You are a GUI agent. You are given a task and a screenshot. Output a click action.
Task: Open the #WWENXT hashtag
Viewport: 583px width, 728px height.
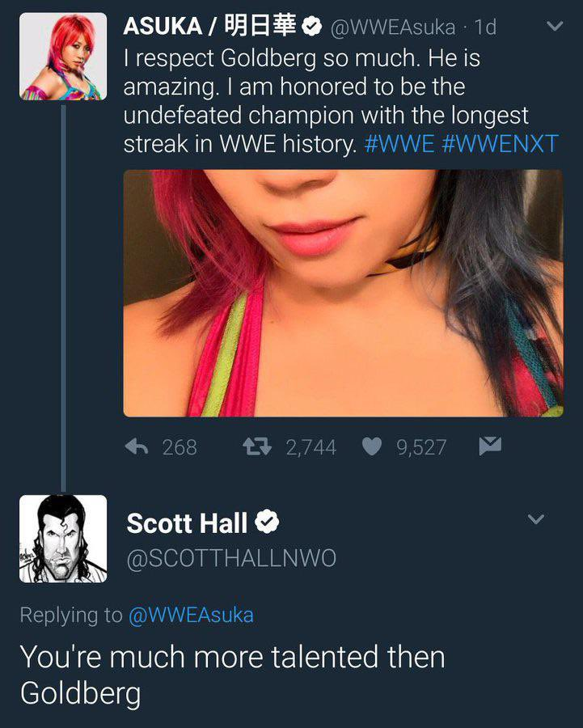(x=501, y=143)
